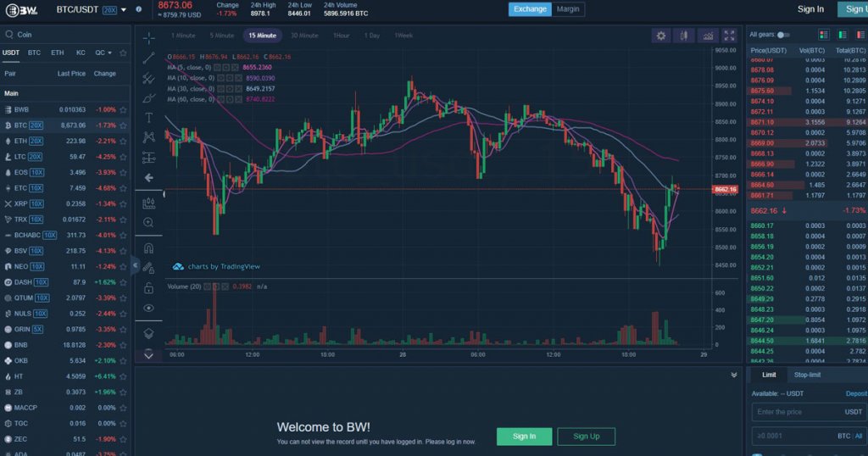Viewport: 868px width, 456px height.
Task: Favorite the DASH pair star
Action: pyautogui.click(x=123, y=282)
